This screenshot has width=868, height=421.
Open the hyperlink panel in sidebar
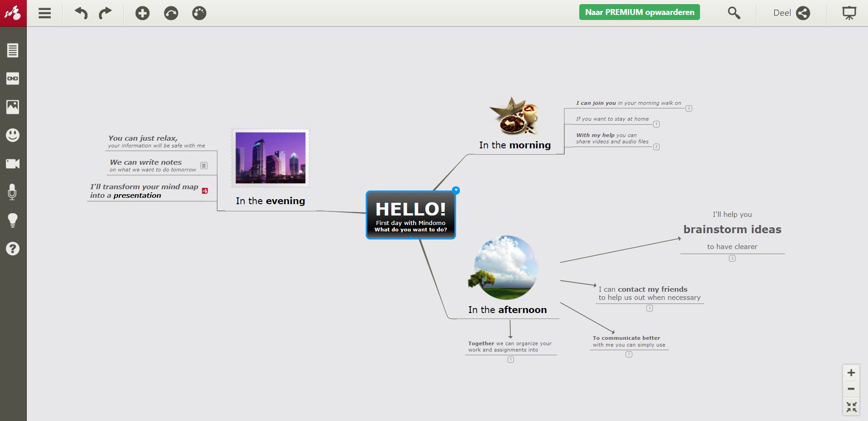(13, 78)
